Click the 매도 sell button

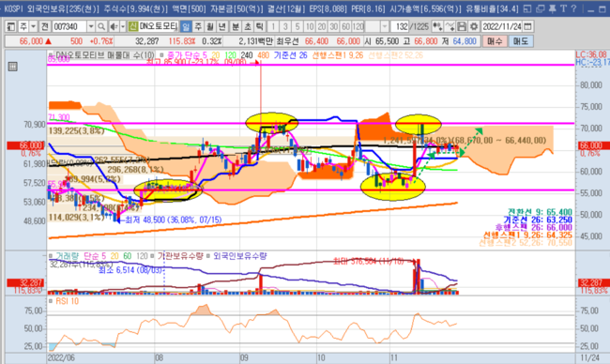tap(520, 41)
